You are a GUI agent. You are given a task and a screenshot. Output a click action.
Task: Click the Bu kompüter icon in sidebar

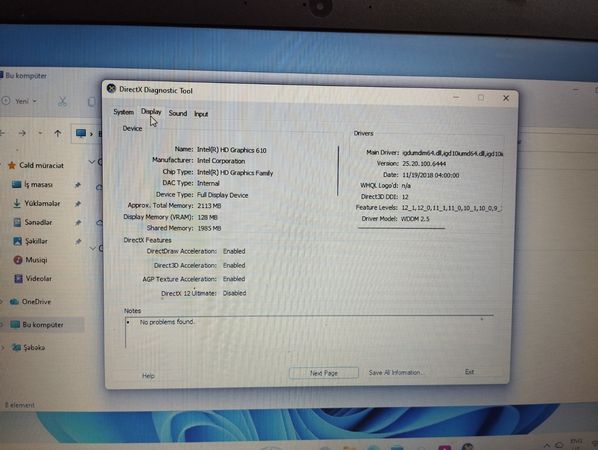pos(15,325)
